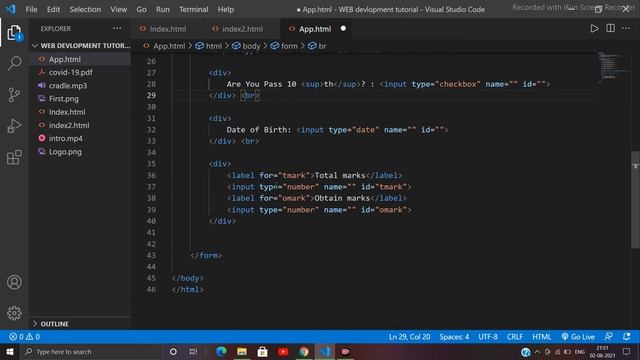Open the Extensions view icon
Screen dimensions: 640x360
(x=14, y=157)
